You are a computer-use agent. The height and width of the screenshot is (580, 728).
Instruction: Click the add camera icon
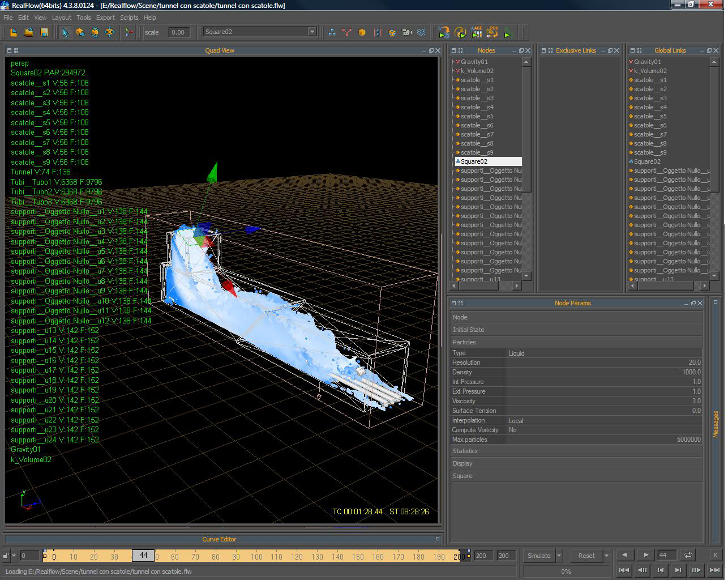[x=406, y=32]
